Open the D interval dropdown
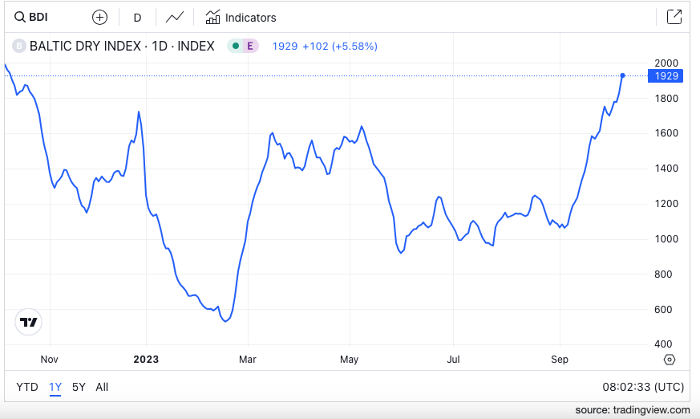Viewport: 700px width, 419px height. (x=137, y=17)
